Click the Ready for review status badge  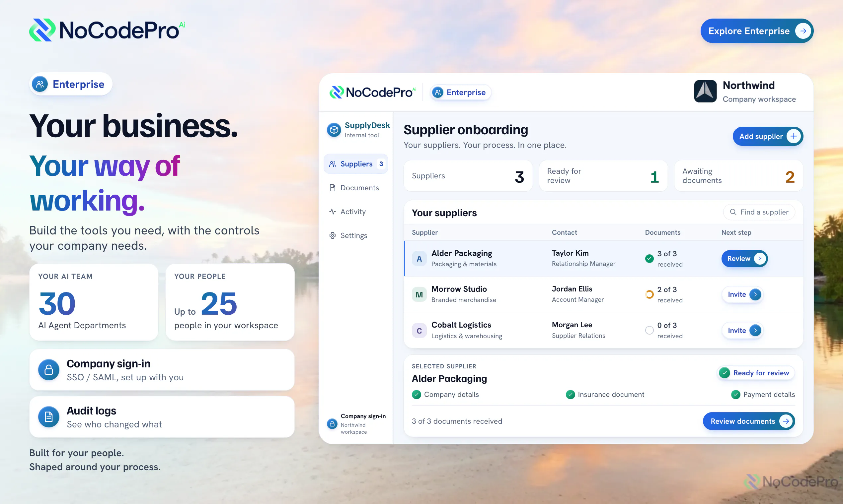(755, 373)
